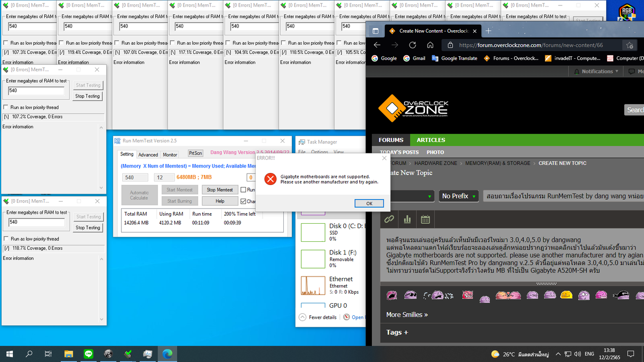Switch to the Advanced tab in RunMemTest
644x362 pixels.
tap(148, 154)
